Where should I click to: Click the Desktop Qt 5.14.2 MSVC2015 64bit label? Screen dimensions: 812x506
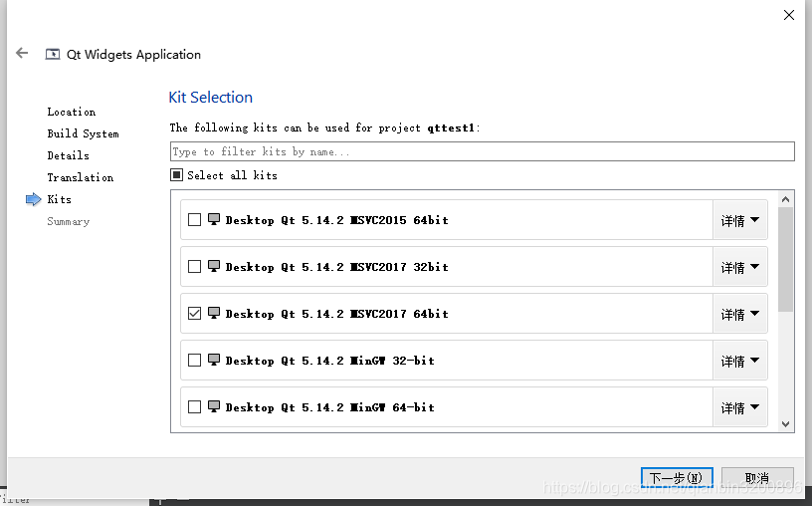336,220
